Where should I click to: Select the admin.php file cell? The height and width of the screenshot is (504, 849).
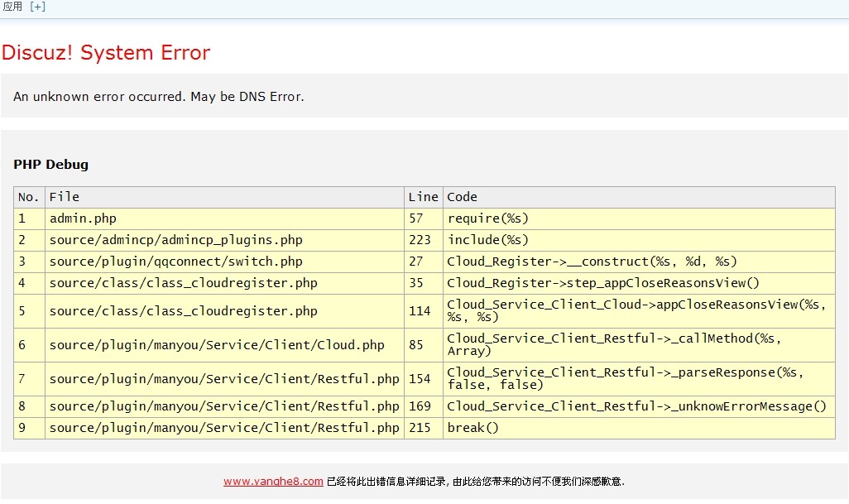pos(224,218)
